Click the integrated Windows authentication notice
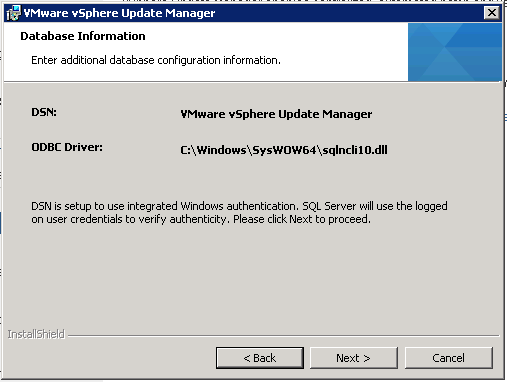This screenshot has width=507, height=382. pyautogui.click(x=239, y=213)
